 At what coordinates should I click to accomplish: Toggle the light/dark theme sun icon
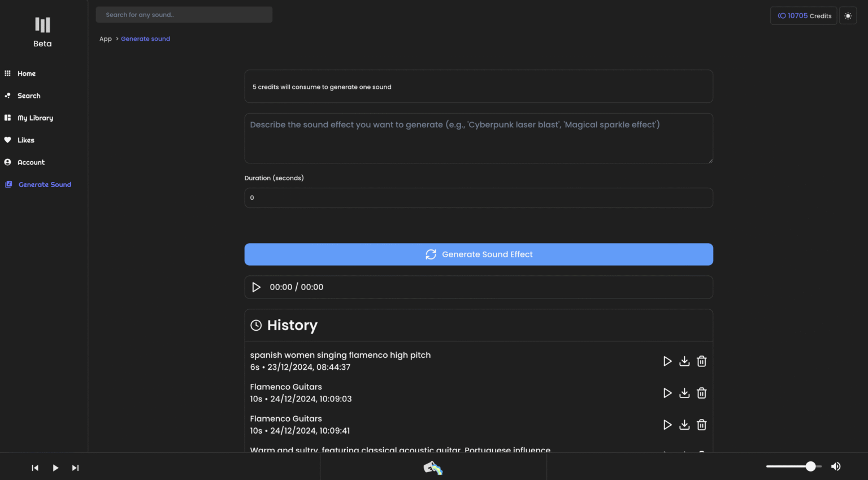point(848,16)
